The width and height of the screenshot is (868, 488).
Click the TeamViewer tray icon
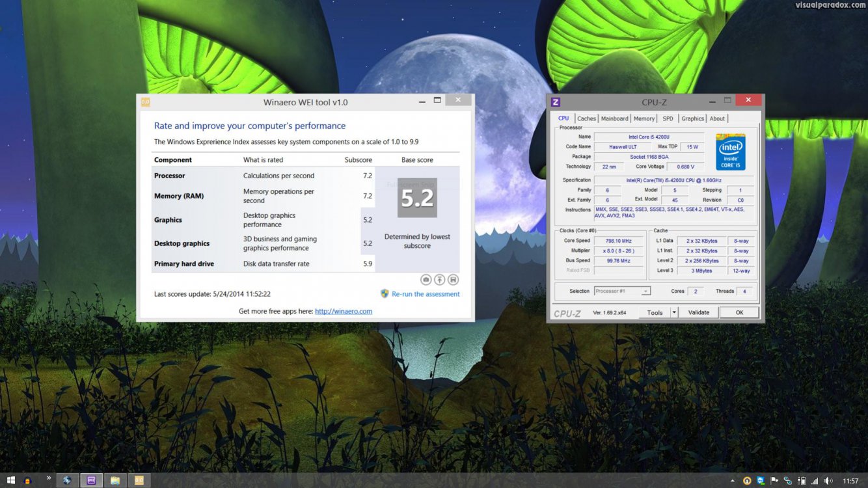point(761,481)
